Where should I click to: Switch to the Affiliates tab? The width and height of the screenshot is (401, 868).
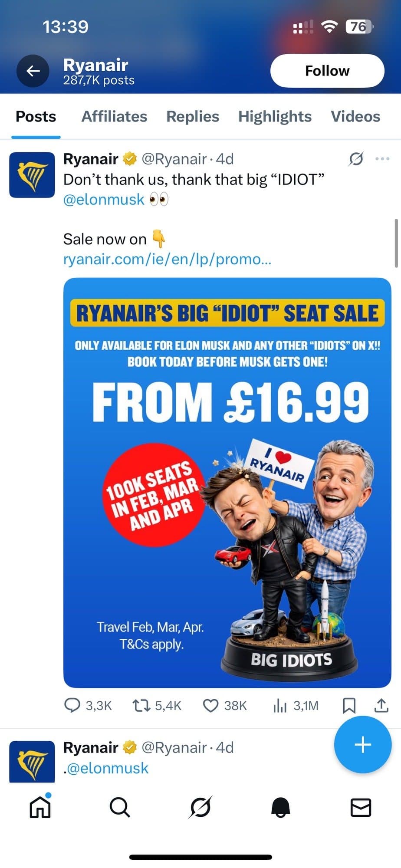pyautogui.click(x=114, y=116)
